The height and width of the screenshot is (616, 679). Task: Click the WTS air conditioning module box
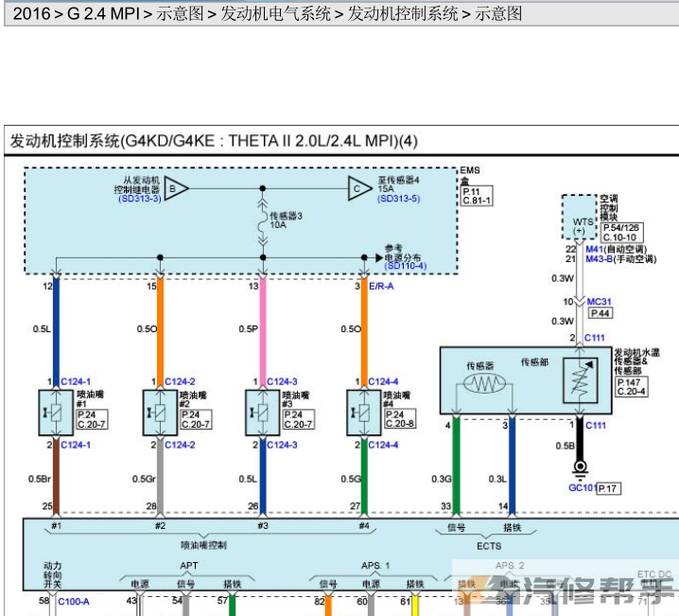580,218
